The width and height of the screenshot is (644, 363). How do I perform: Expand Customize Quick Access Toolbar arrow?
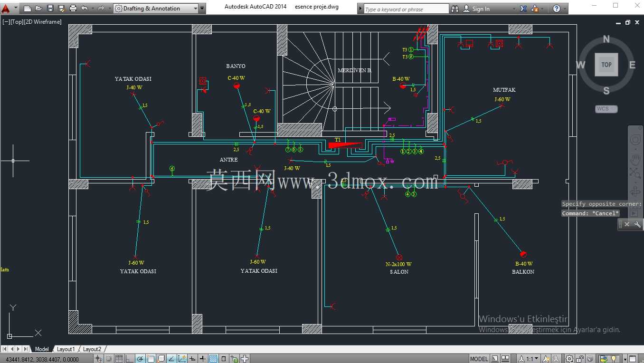click(202, 9)
